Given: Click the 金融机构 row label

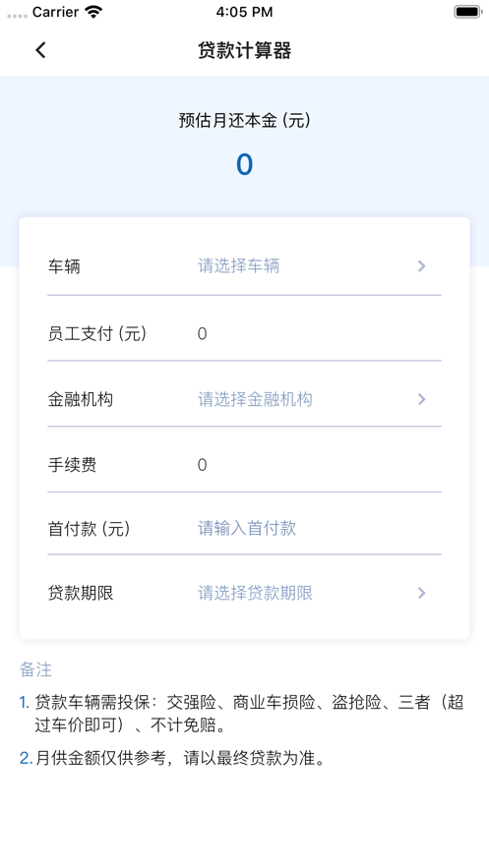Looking at the screenshot, I should click(81, 399).
